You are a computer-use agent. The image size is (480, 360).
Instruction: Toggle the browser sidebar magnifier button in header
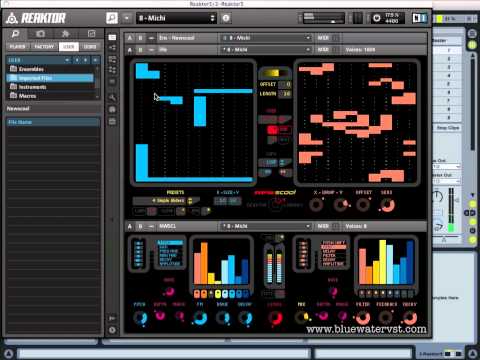pyautogui.click(x=112, y=18)
